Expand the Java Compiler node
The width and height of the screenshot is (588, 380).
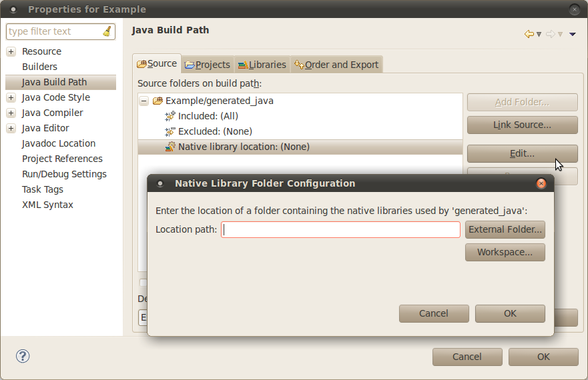coord(11,113)
